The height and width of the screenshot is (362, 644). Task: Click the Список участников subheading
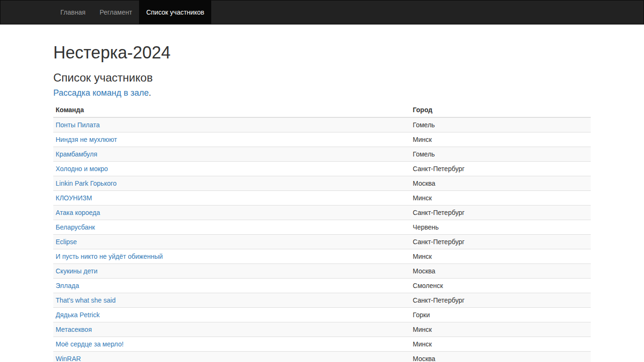coord(103,78)
